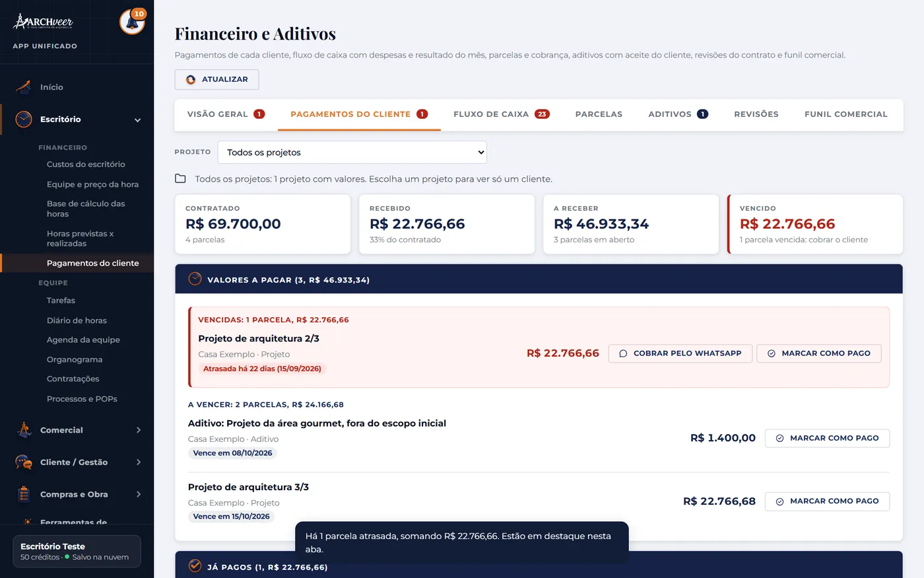The width and height of the screenshot is (924, 578).
Task: Click 'Vence em 15/10/2026' badge
Action: (231, 517)
